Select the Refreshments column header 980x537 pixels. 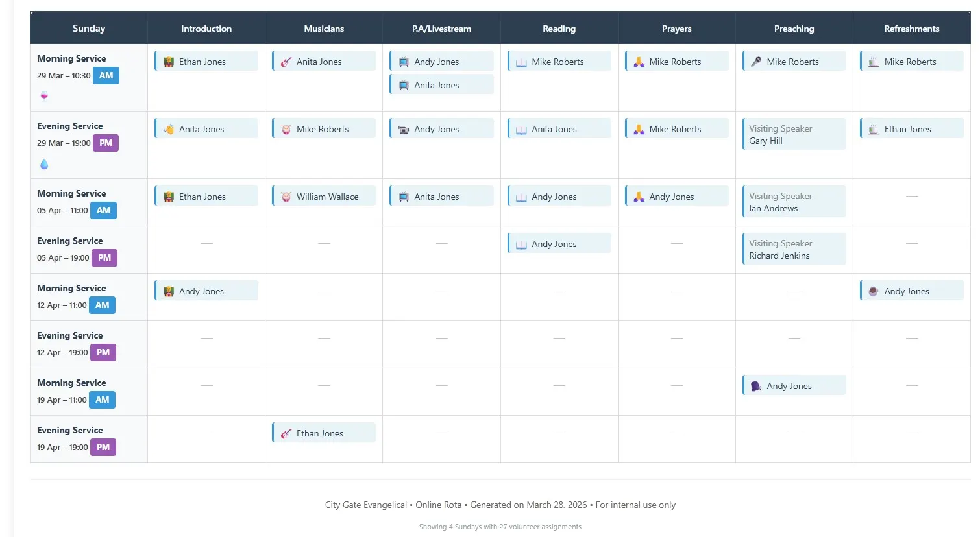pos(912,29)
